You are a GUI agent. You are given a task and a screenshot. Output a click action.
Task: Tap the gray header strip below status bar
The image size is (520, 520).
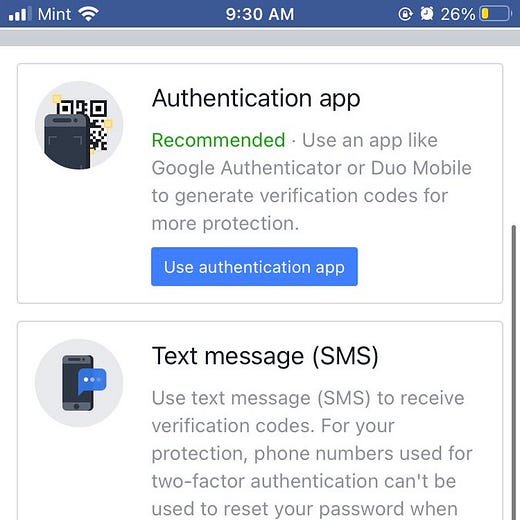click(x=260, y=37)
